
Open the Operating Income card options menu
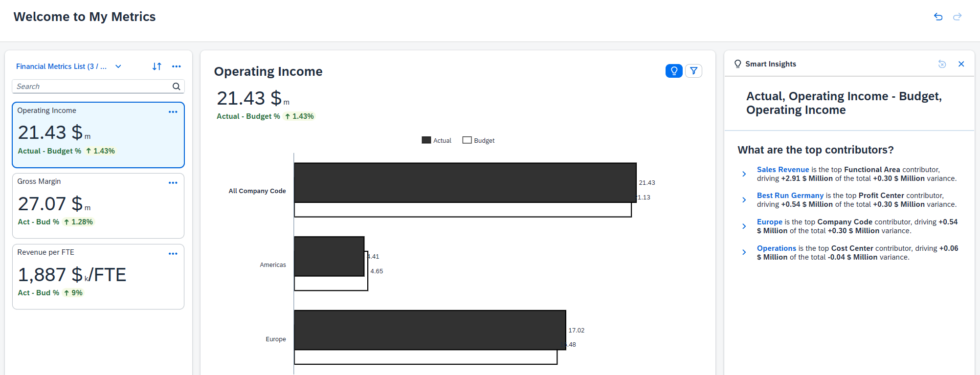[x=173, y=112]
